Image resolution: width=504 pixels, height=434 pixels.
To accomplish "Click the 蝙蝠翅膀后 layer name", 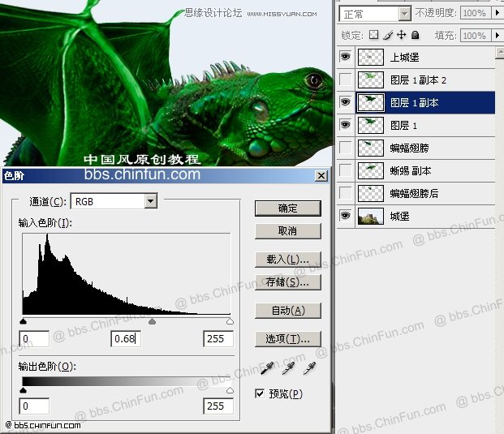I will pyautogui.click(x=414, y=193).
